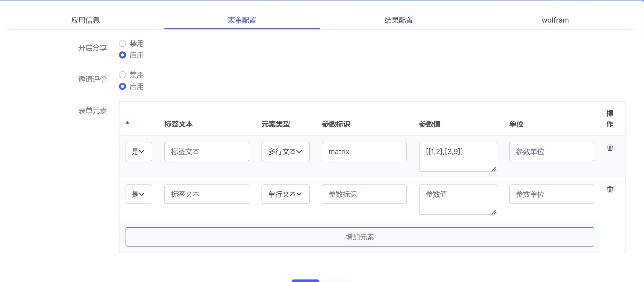Open required 是 dropdown in second row

tap(138, 194)
